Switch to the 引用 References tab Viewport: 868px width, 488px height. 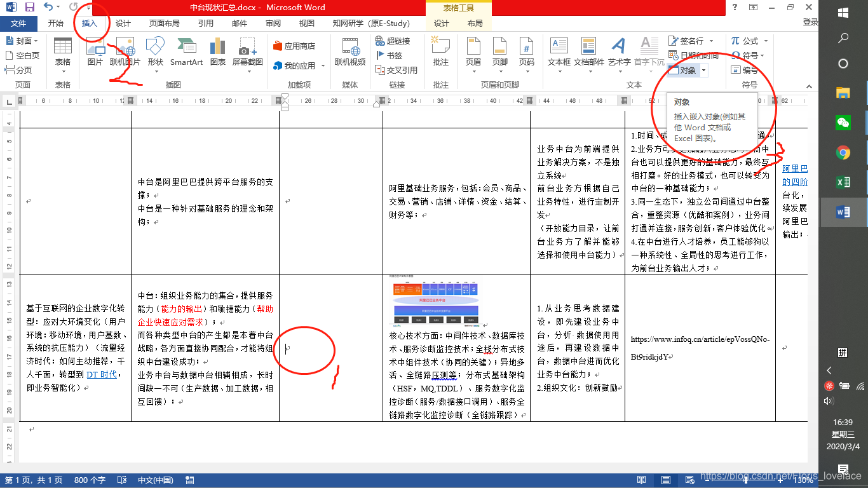pos(205,24)
